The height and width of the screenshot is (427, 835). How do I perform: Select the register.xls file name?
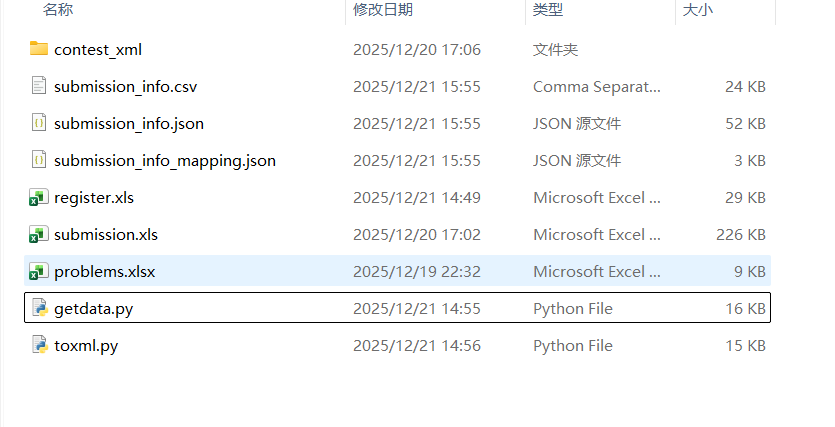click(x=94, y=197)
